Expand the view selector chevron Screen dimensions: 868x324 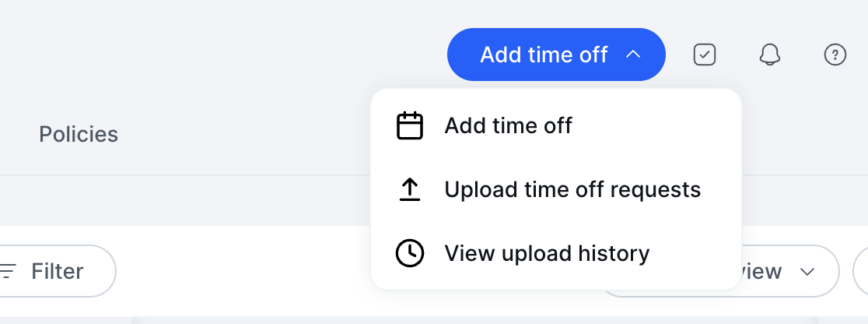click(807, 271)
